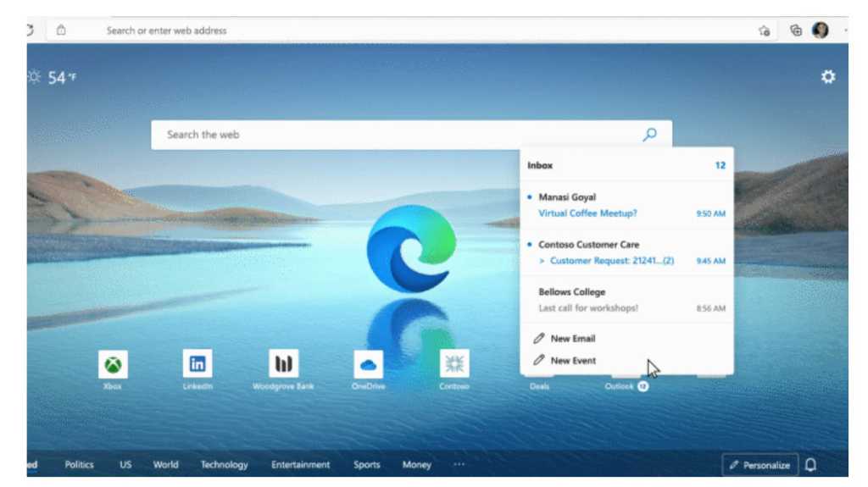Image resolution: width=868 pixels, height=487 pixels.
Task: Open Virtual Coffee Meetup? subject
Action: (x=588, y=213)
